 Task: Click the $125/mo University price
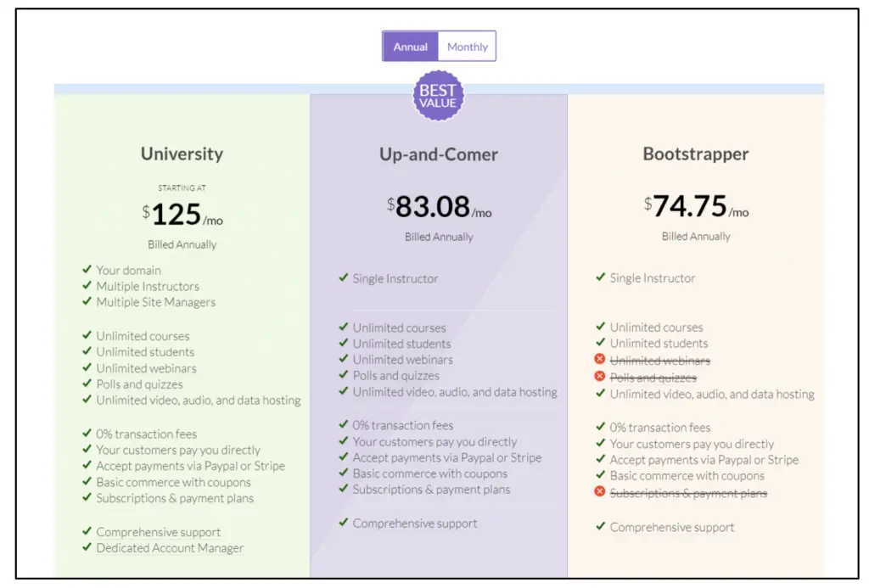[182, 215]
